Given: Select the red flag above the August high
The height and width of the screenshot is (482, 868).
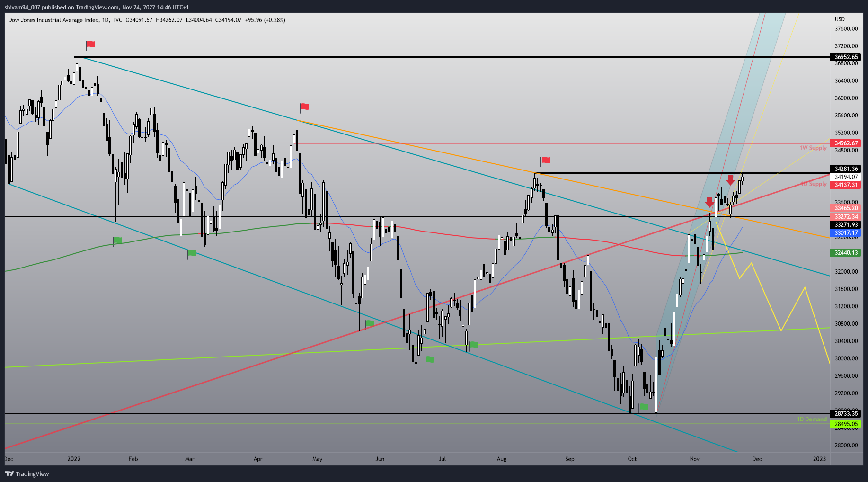Looking at the screenshot, I should click(x=545, y=161).
